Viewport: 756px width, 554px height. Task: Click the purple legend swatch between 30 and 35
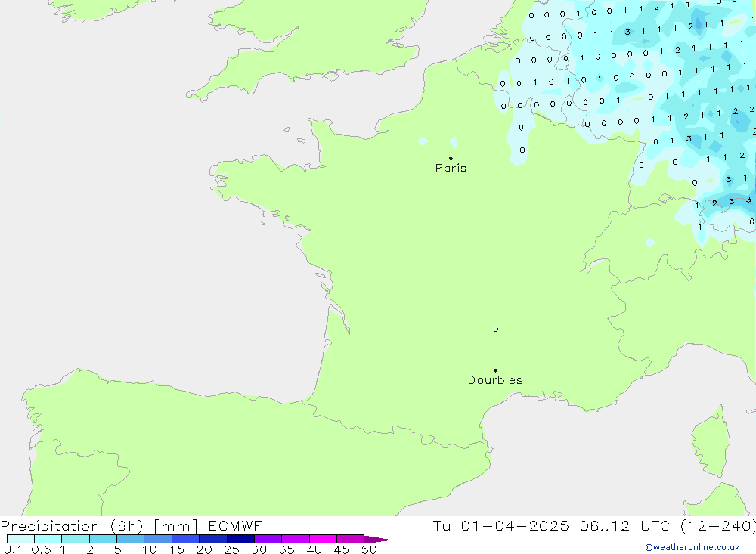click(x=268, y=539)
